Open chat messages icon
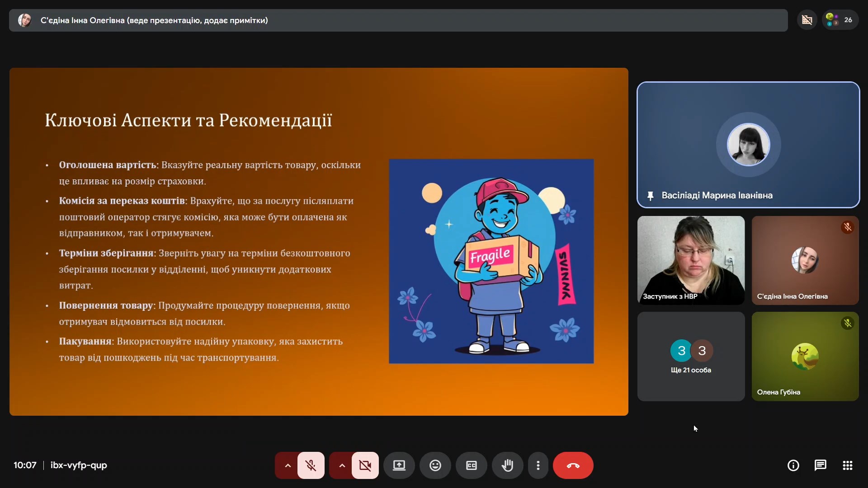 pyautogui.click(x=820, y=465)
